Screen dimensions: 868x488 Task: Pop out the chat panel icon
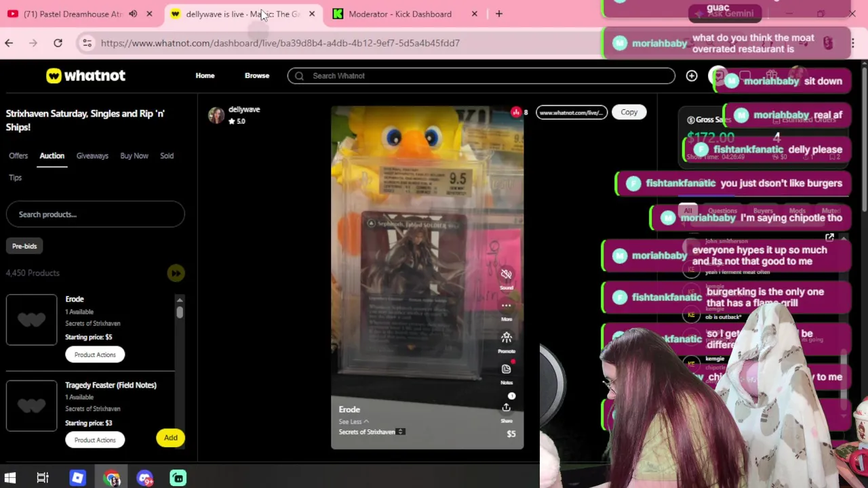pos(829,238)
